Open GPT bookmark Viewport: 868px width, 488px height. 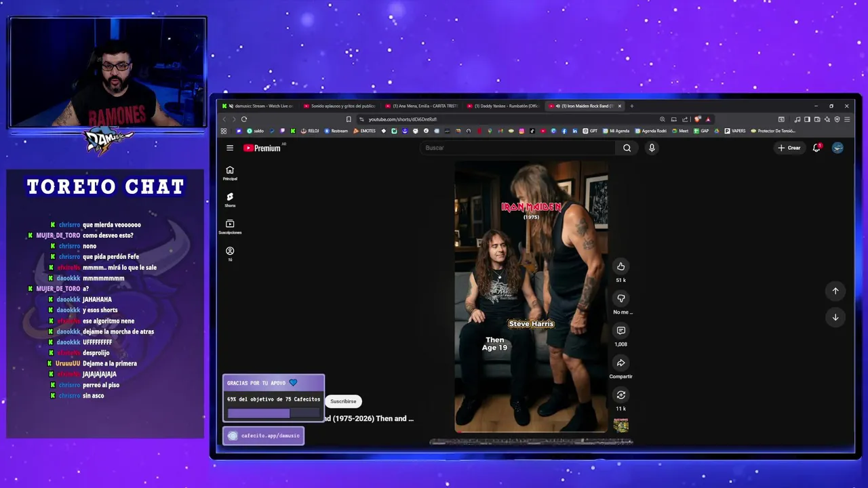click(x=589, y=131)
